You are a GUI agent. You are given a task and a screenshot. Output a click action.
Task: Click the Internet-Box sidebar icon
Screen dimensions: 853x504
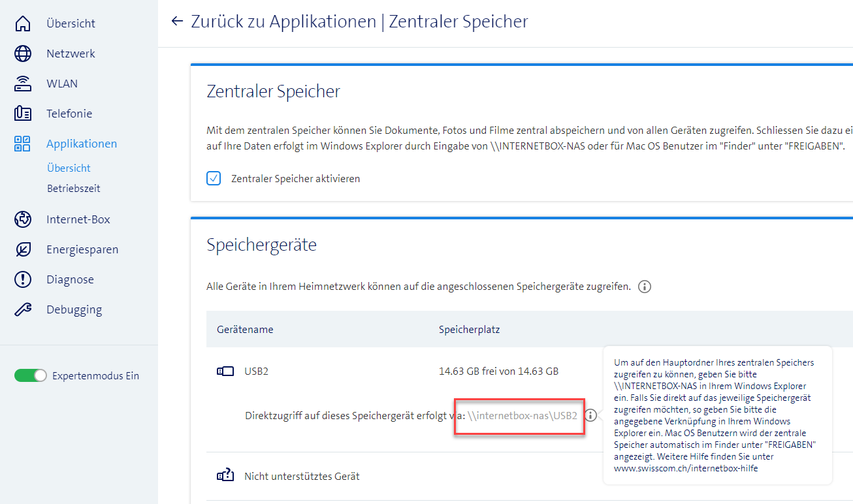[23, 219]
